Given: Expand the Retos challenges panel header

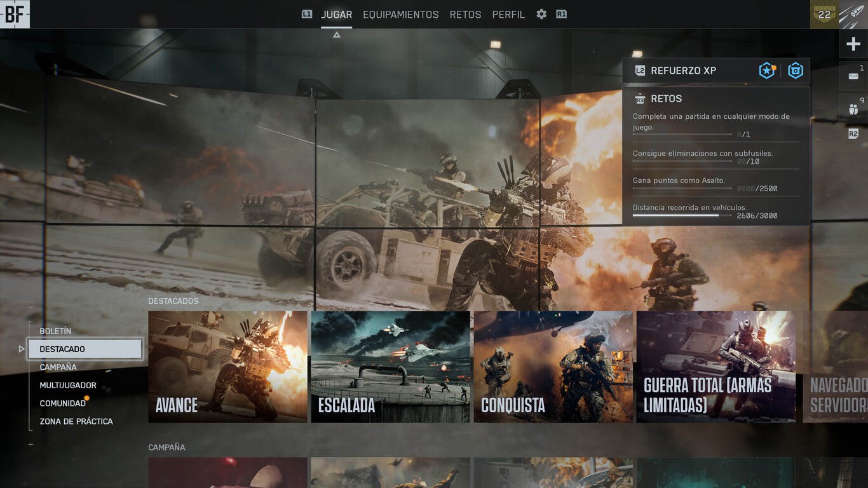Looking at the screenshot, I should (666, 98).
